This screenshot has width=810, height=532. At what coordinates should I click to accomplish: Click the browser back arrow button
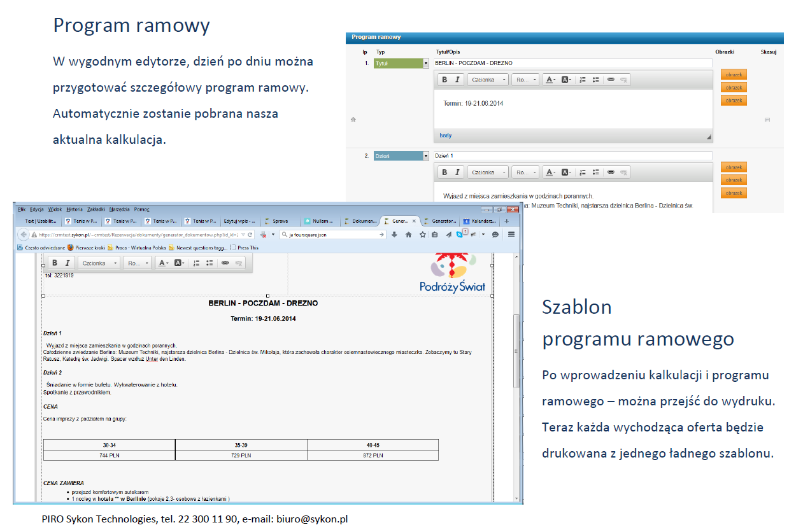click(x=22, y=234)
